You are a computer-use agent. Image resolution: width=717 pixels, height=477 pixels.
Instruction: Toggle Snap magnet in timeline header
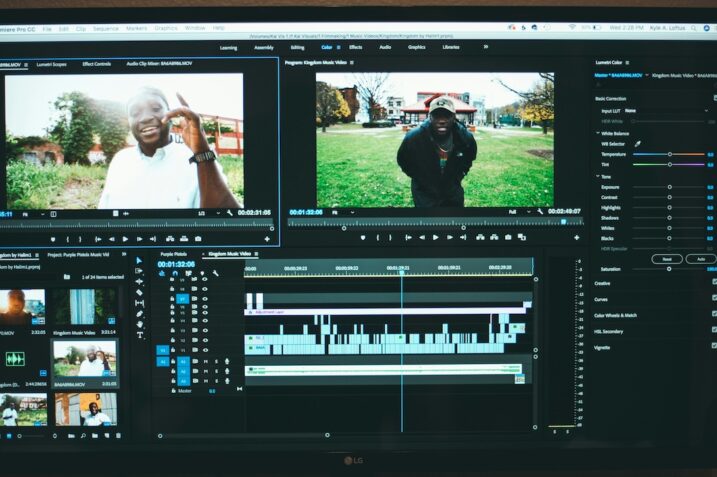175,273
